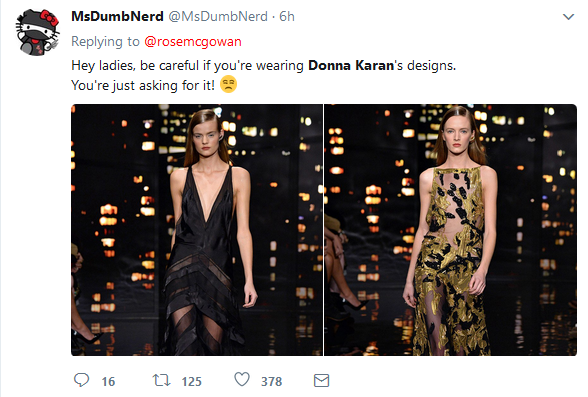Enlarge the gold floral dress runway photo
This screenshot has width=588, height=397.
(450, 230)
